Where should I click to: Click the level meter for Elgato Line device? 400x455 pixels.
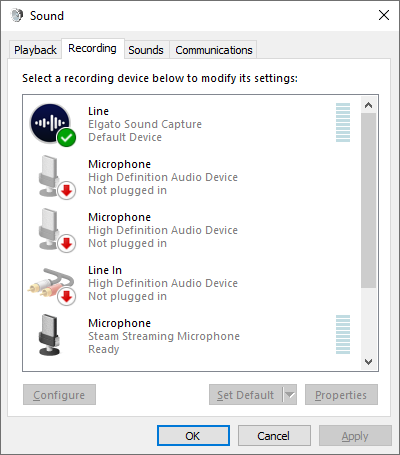[x=343, y=122]
